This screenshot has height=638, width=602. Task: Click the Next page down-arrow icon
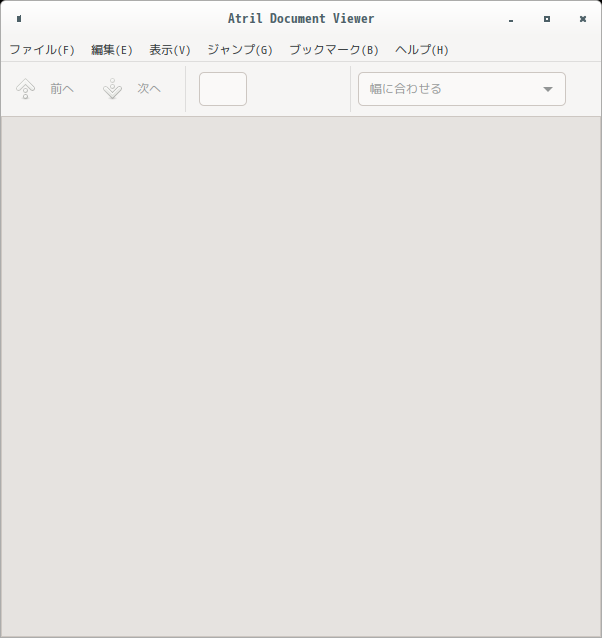click(x=112, y=89)
